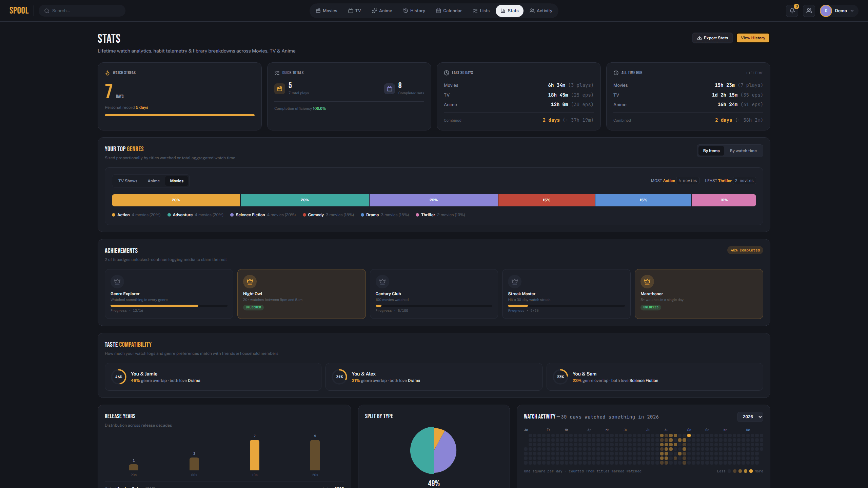
Task: Click the All Time Hub history icon
Action: (616, 73)
